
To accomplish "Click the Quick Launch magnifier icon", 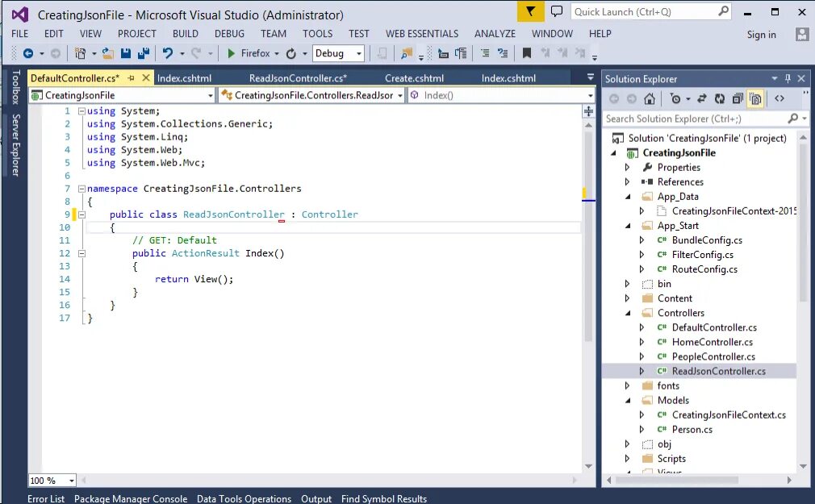I will pos(723,11).
